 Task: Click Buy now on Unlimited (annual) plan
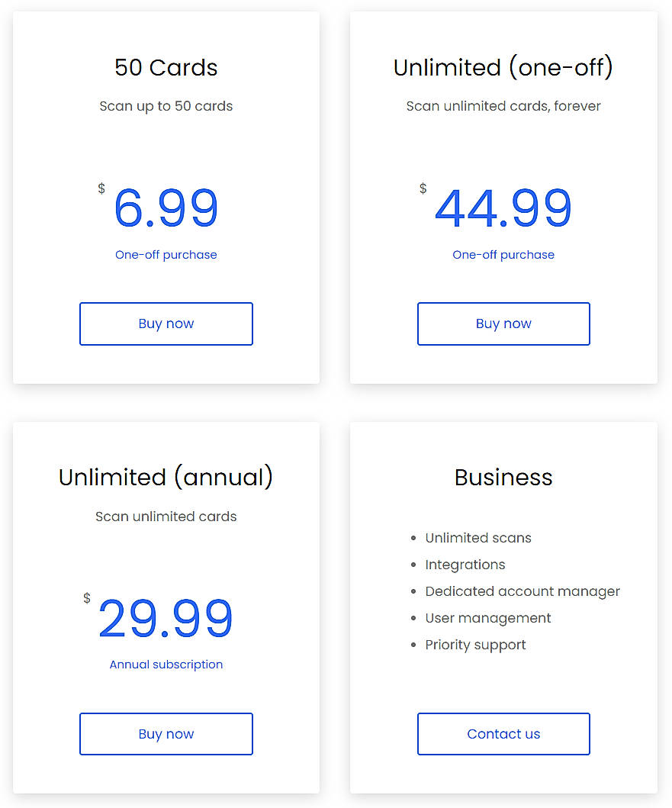166,733
